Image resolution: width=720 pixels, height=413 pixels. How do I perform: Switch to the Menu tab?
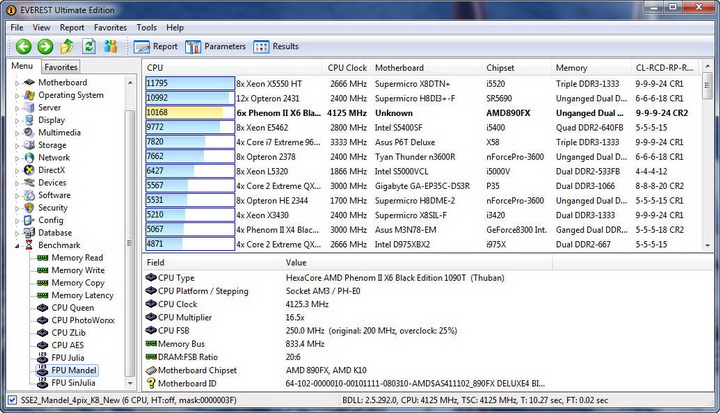coord(22,66)
